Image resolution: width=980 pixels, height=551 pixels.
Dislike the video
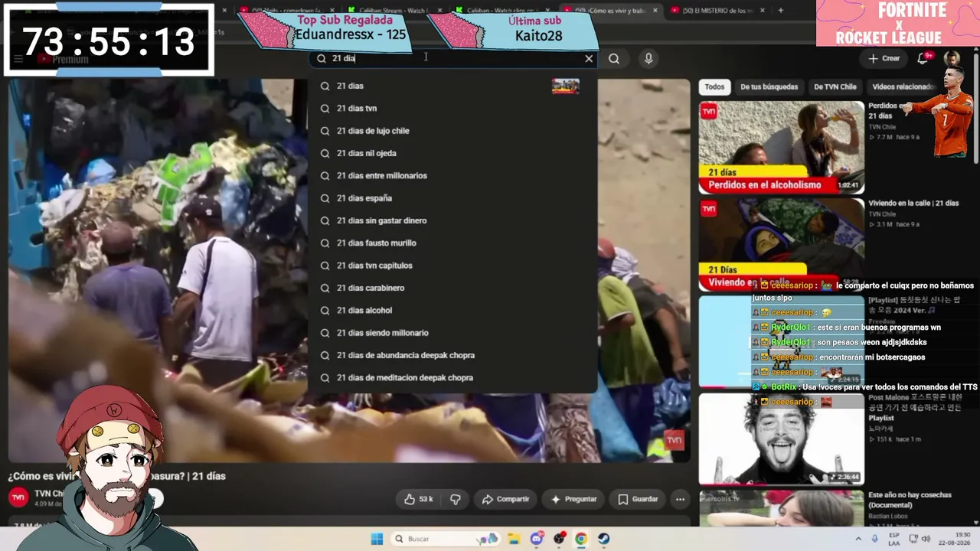coord(456,499)
